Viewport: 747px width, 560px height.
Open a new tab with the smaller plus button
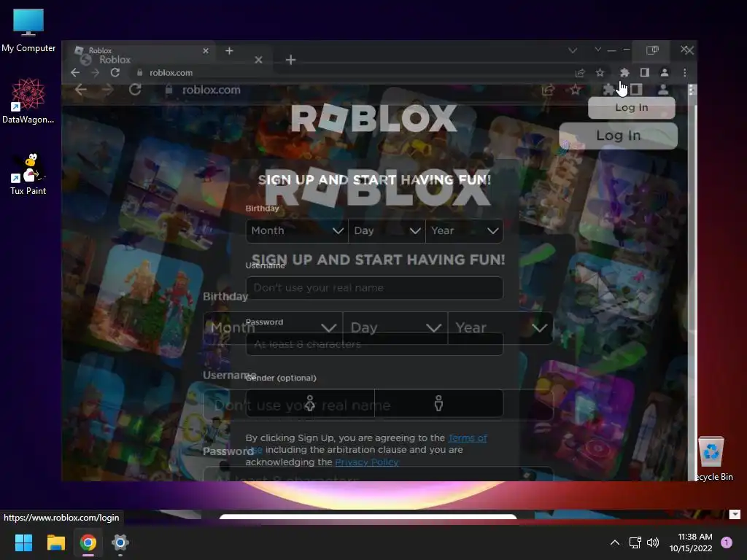pyautogui.click(x=229, y=50)
